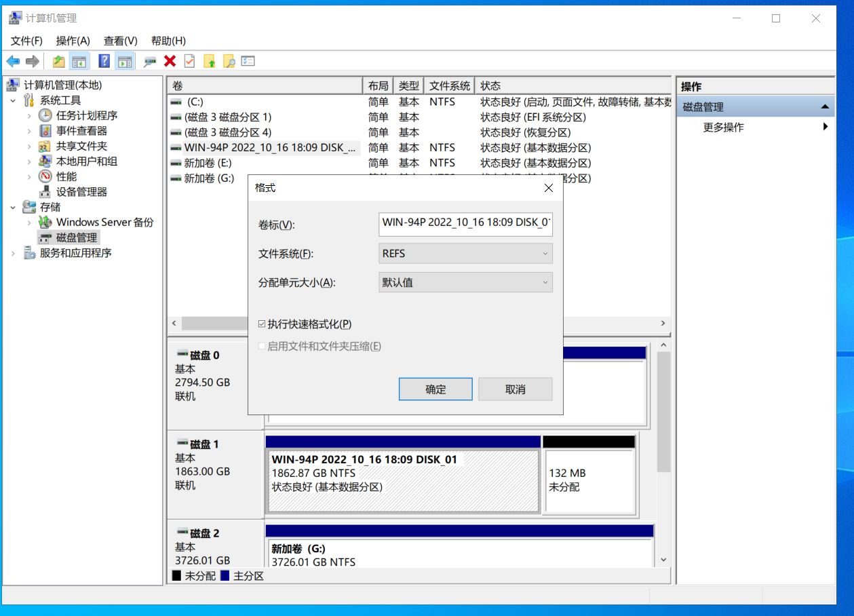The width and height of the screenshot is (854, 616).
Task: Click the checklist properties toolbar icon
Action: pos(248,61)
